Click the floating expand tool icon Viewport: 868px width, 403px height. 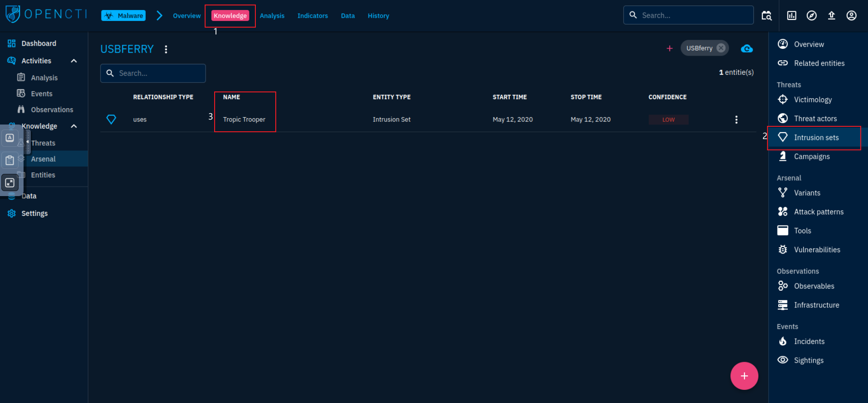10,183
